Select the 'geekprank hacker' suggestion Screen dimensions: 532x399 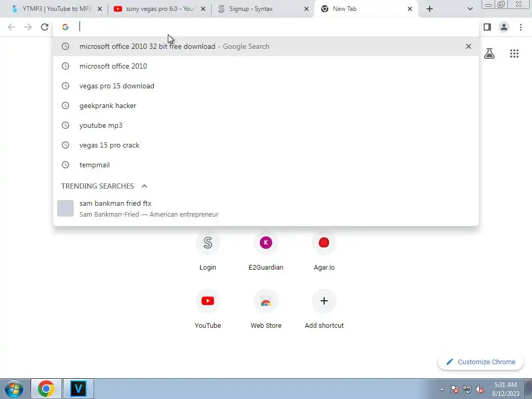tap(265, 105)
